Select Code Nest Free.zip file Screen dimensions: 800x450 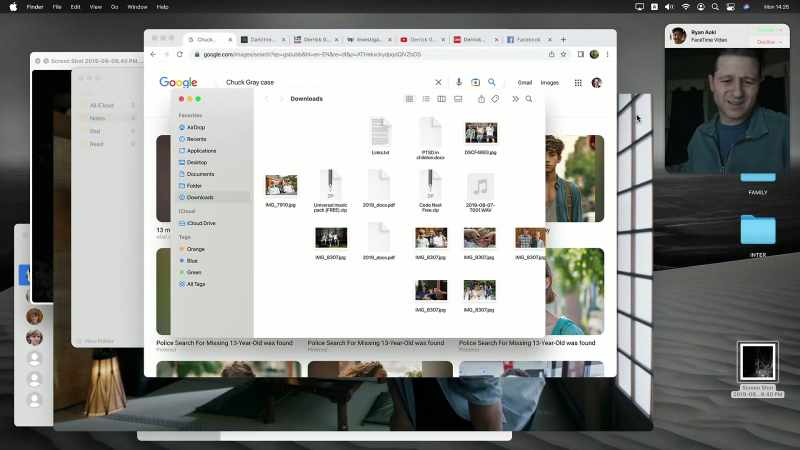(x=430, y=191)
